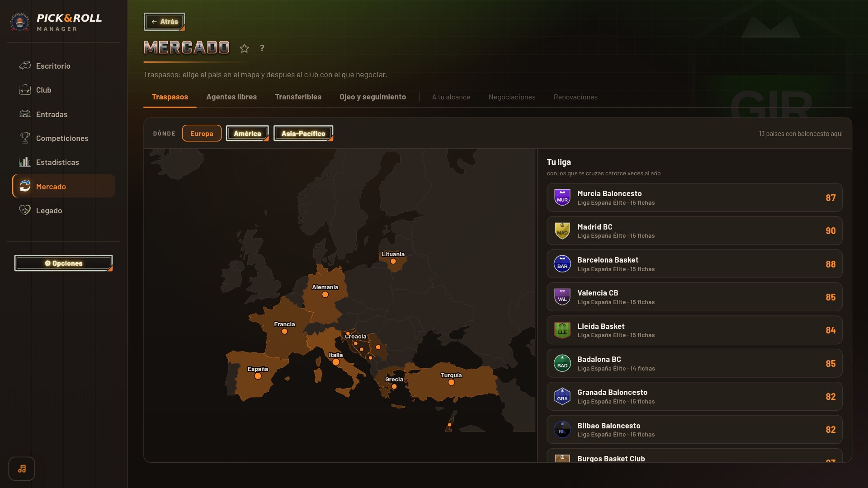Open the Transferibles tab
The height and width of the screenshot is (488, 868).
[298, 97]
